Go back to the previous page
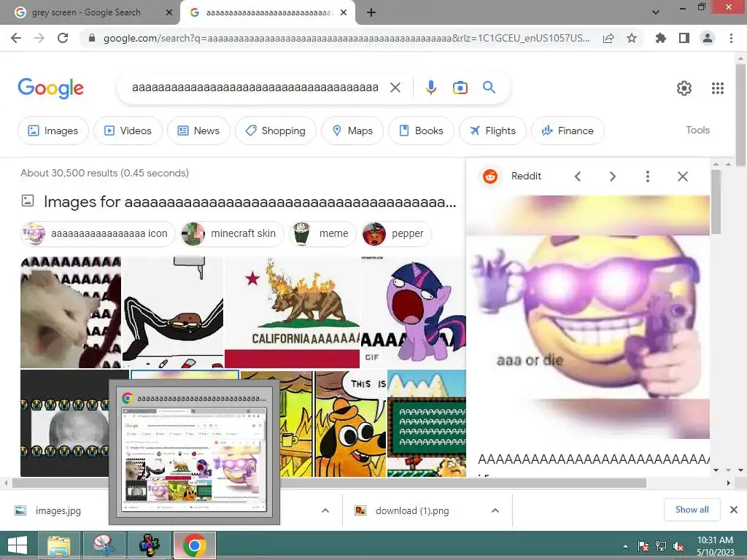 16,38
